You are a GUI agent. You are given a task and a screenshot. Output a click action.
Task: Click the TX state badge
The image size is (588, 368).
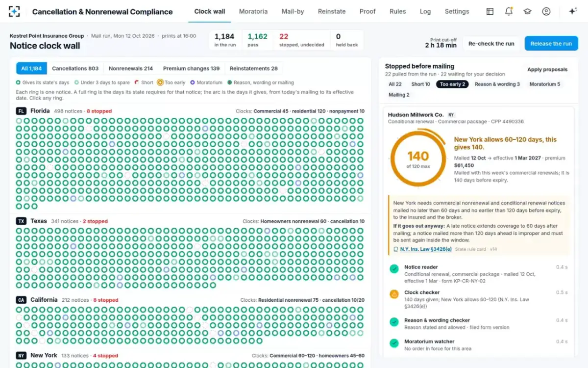[x=21, y=221]
